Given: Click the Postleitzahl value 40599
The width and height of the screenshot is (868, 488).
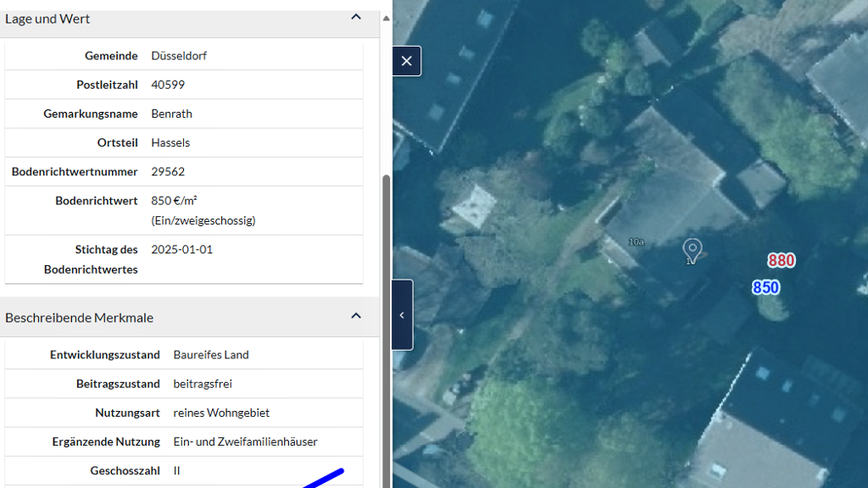Looking at the screenshot, I should point(168,85).
